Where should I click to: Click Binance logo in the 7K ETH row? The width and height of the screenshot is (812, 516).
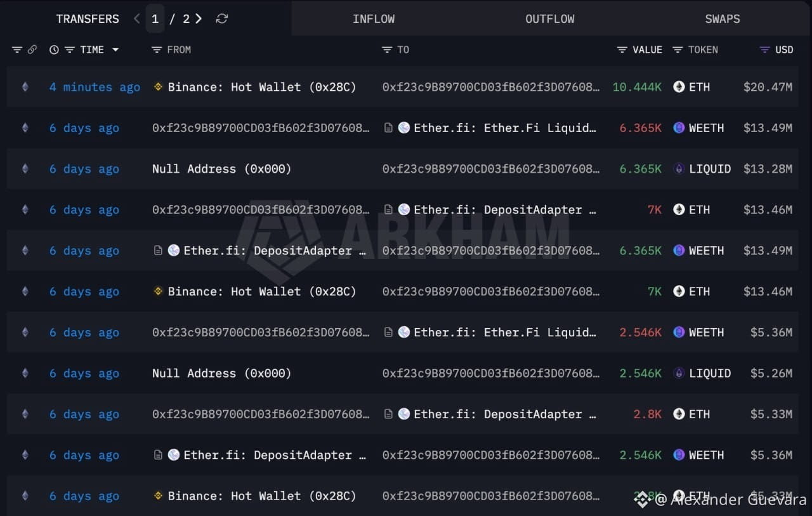(x=158, y=291)
